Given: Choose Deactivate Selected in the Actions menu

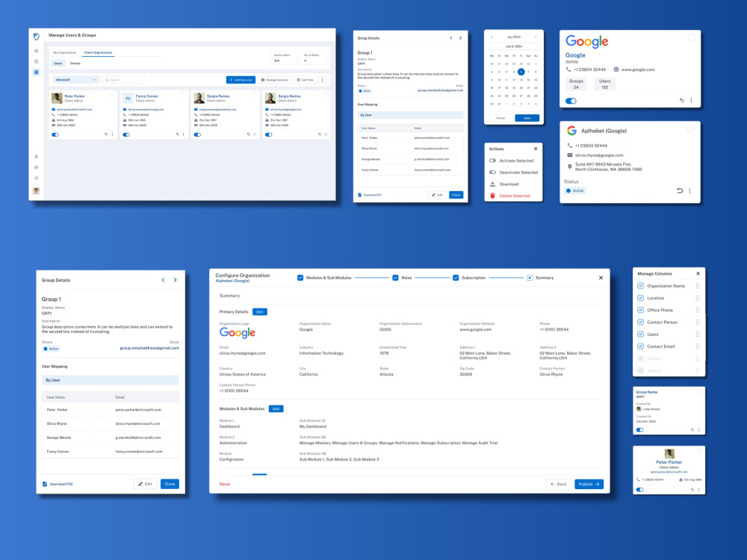Looking at the screenshot, I should pyautogui.click(x=514, y=172).
